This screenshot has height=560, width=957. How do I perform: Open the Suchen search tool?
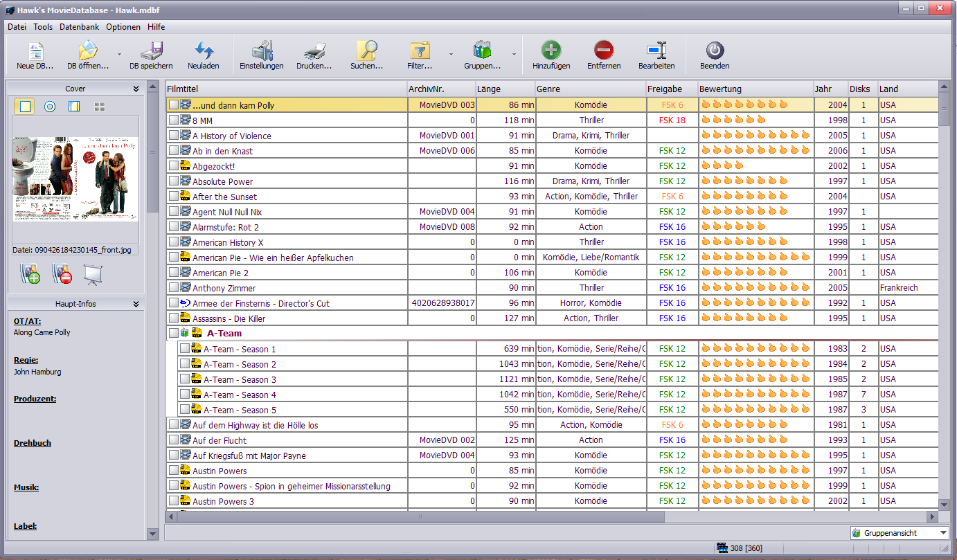click(367, 56)
